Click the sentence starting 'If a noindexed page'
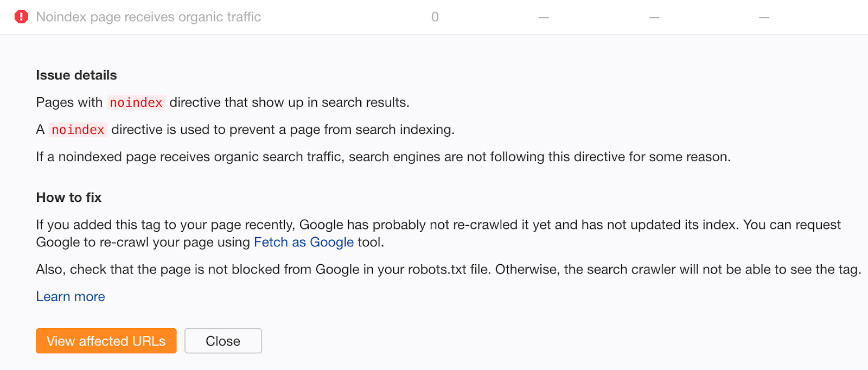This screenshot has width=868, height=370. tap(383, 157)
